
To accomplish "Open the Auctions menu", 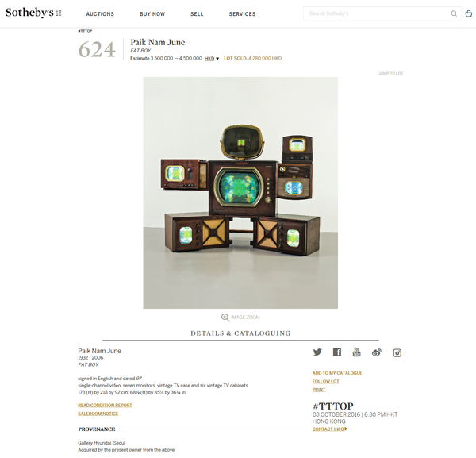I will coord(100,14).
